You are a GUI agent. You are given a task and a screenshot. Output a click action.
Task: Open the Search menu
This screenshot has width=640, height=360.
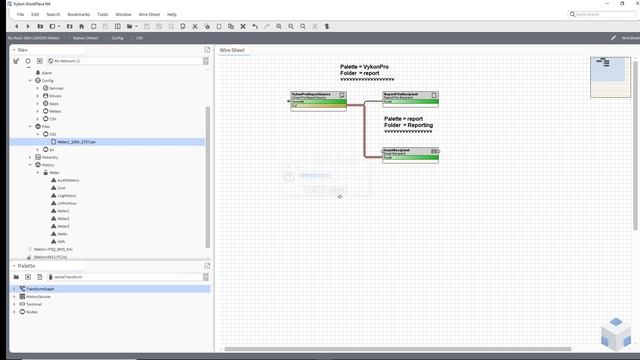[x=53, y=14]
